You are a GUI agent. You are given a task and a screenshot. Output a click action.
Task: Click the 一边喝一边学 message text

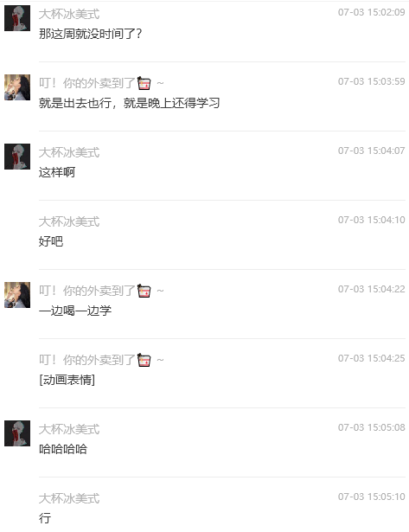75,311
